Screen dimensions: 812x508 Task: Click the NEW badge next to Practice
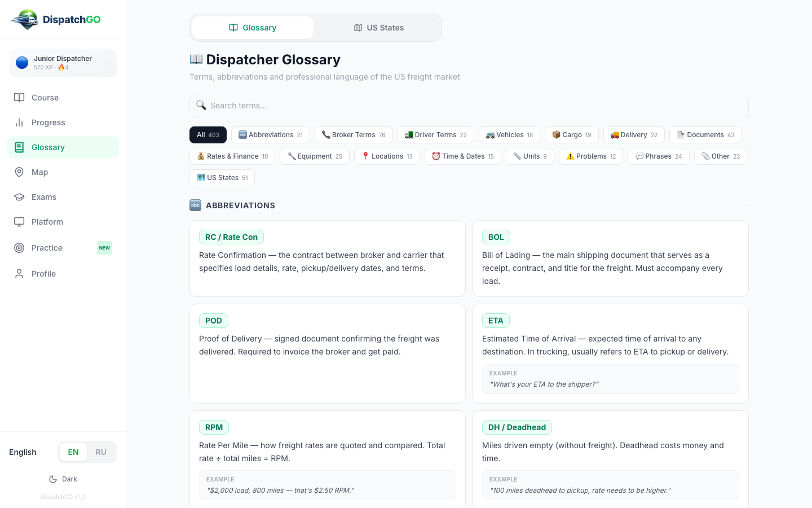pos(104,248)
